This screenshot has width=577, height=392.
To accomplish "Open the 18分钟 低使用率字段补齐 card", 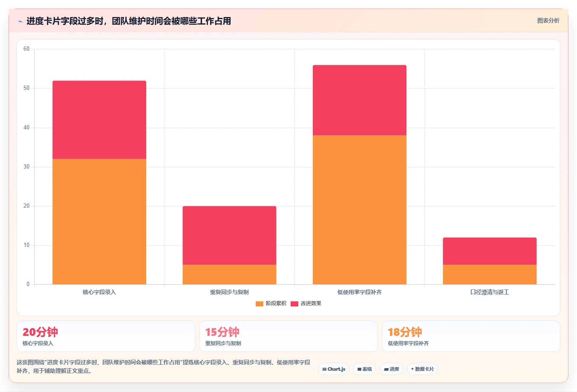I will tap(471, 336).
